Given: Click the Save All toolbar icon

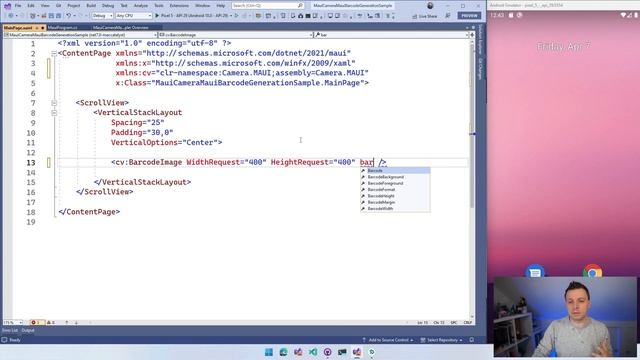Looking at the screenshot, I should click(x=58, y=16).
